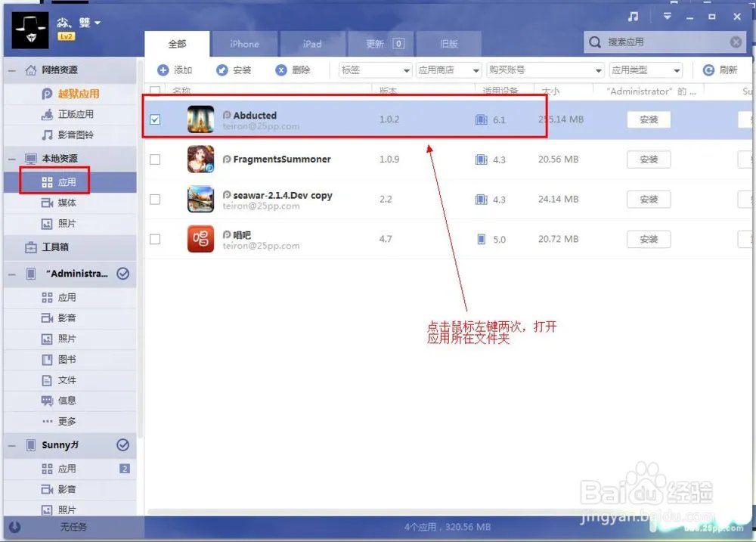Tick the seawar-2.1.4.Dev copy checkbox
The image size is (756, 542).
point(155,200)
